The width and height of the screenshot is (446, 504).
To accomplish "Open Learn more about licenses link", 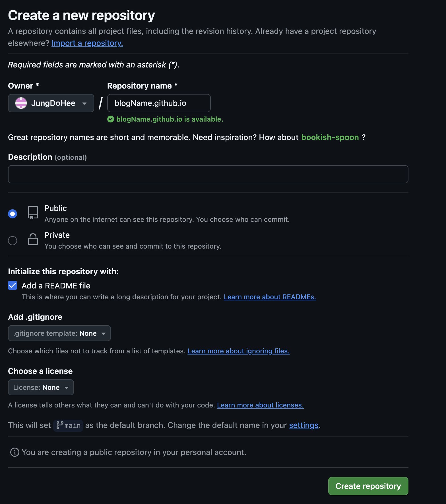I will coord(260,405).
